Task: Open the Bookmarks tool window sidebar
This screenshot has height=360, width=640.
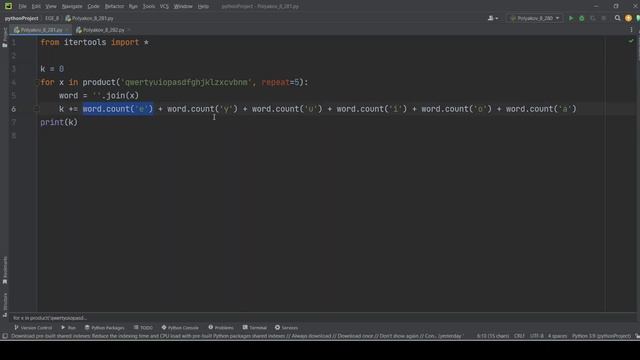Action: pos(5,270)
